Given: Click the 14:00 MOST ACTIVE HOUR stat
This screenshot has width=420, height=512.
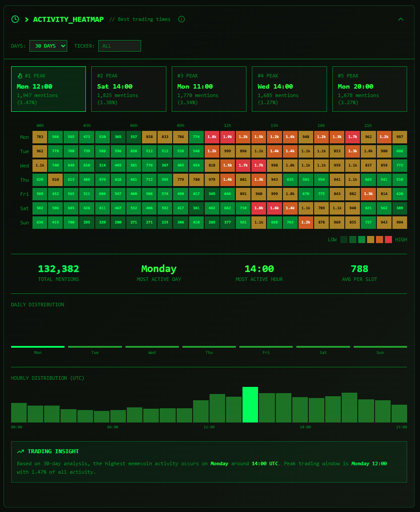Looking at the screenshot, I should (x=259, y=272).
